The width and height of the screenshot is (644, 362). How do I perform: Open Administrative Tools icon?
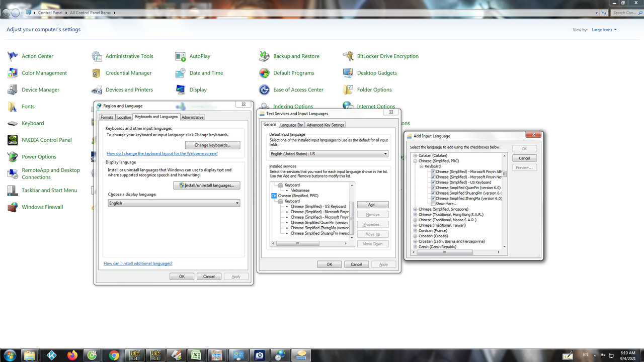tap(97, 56)
